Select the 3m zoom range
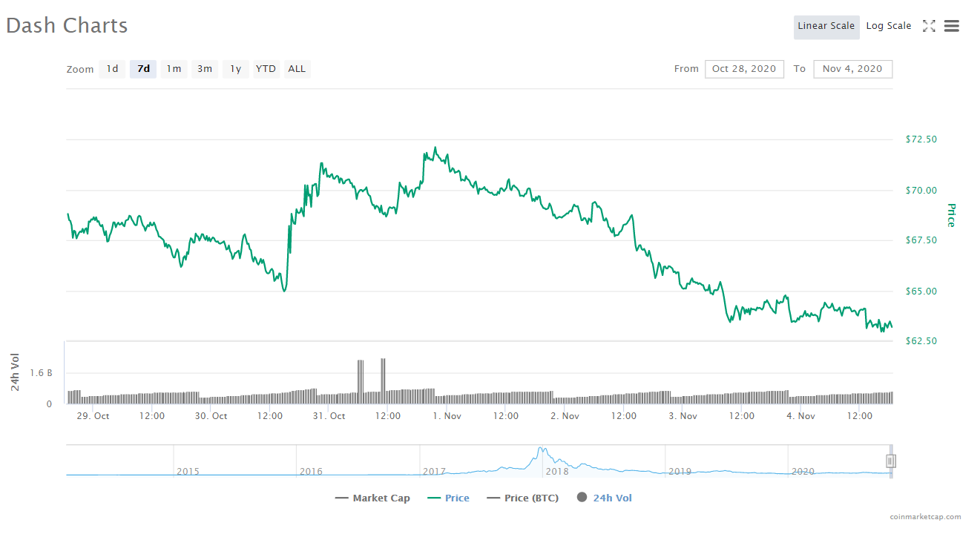Screen dimensions: 980x537 205,69
